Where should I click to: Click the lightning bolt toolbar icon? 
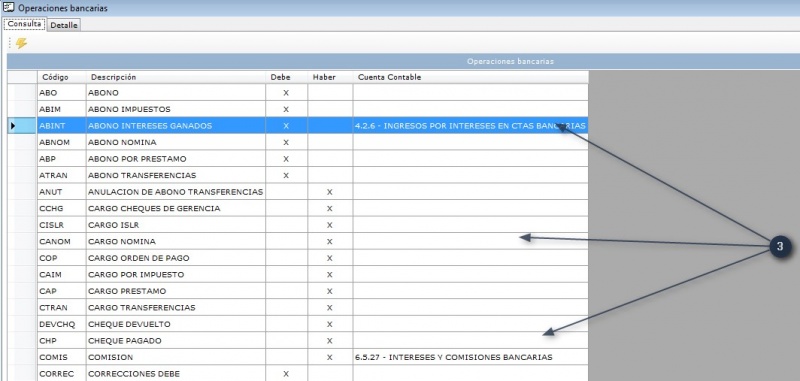click(21, 43)
